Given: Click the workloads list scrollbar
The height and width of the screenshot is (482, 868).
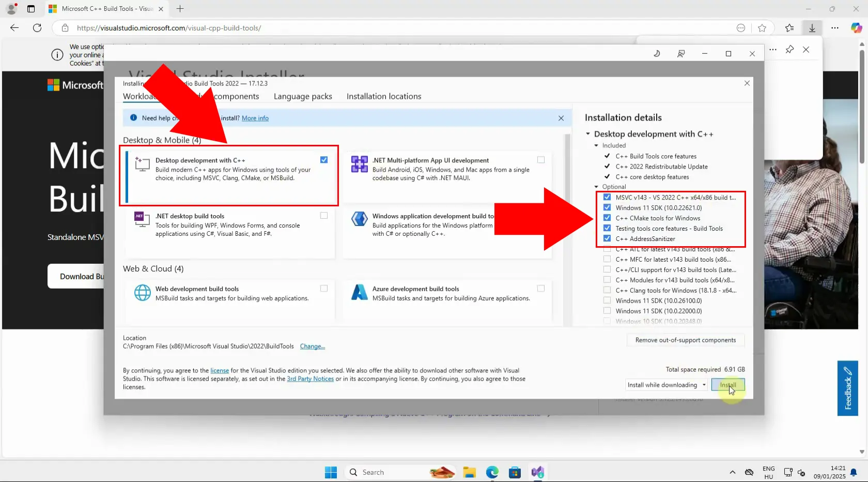Looking at the screenshot, I should [567, 230].
